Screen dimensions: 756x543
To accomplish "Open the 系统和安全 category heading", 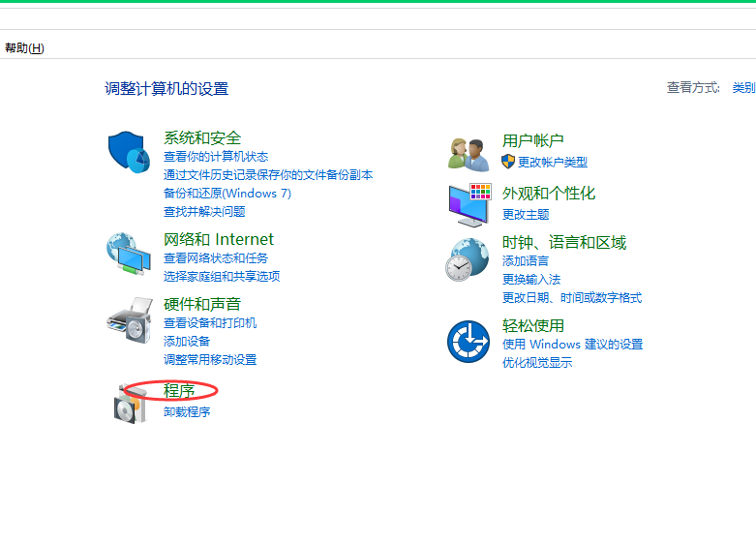I will (202, 137).
